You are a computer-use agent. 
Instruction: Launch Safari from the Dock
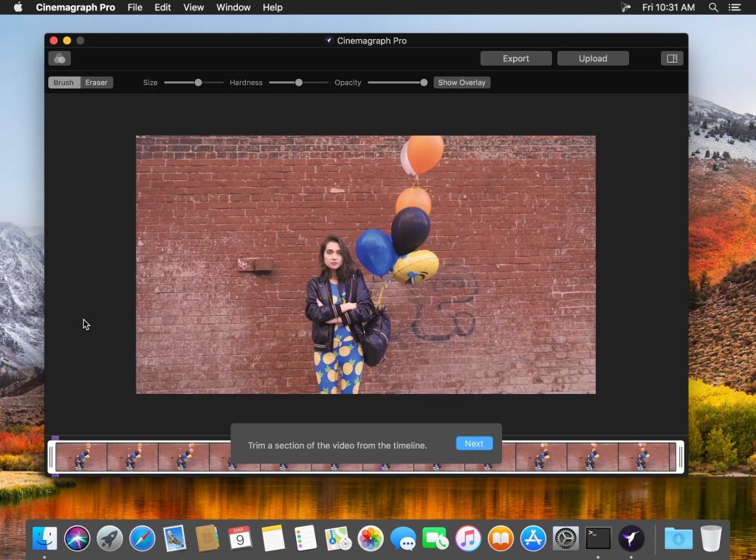[142, 539]
